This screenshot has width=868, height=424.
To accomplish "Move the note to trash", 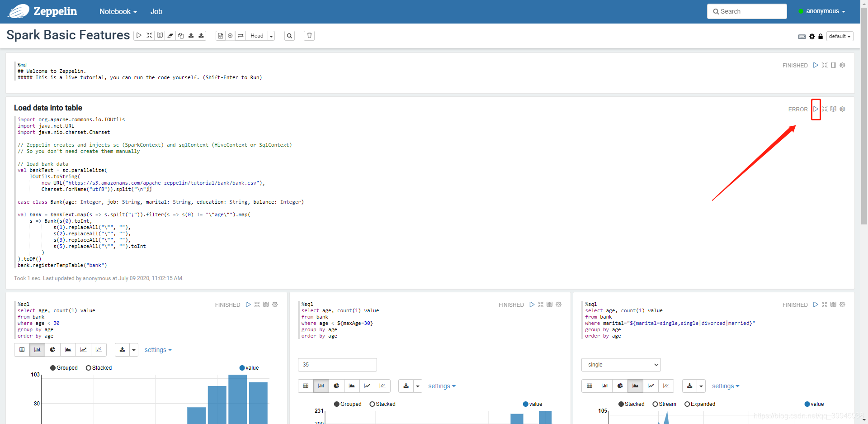I will 309,36.
